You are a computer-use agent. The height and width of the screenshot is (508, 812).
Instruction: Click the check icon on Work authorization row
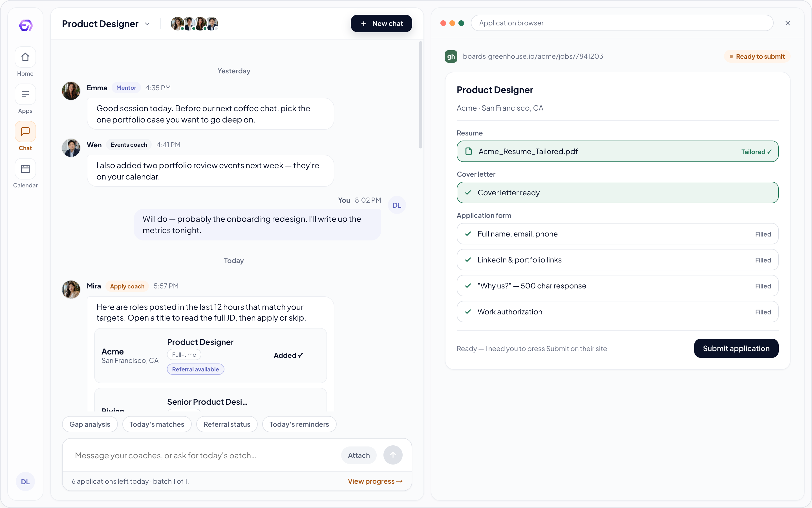pyautogui.click(x=468, y=312)
